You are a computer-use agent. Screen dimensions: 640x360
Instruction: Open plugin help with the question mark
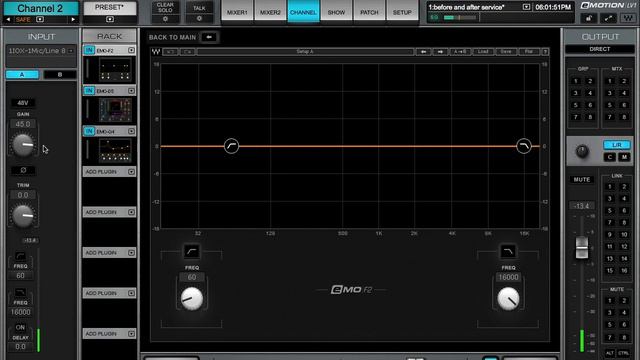pyautogui.click(x=545, y=52)
